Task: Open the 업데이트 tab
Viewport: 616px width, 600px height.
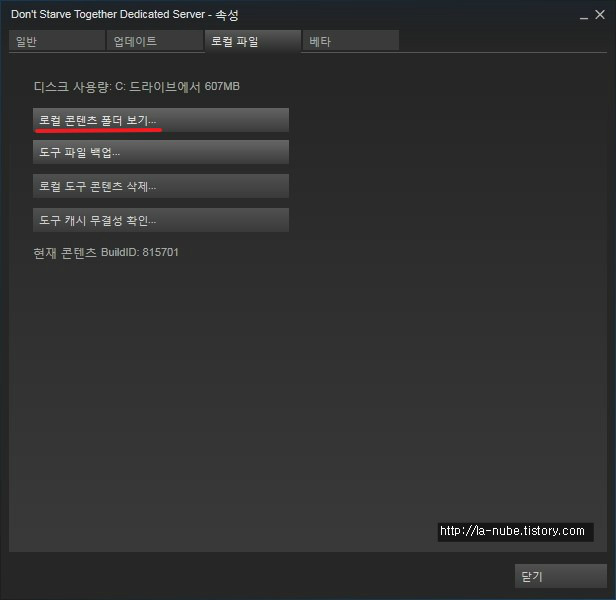Action: click(155, 40)
